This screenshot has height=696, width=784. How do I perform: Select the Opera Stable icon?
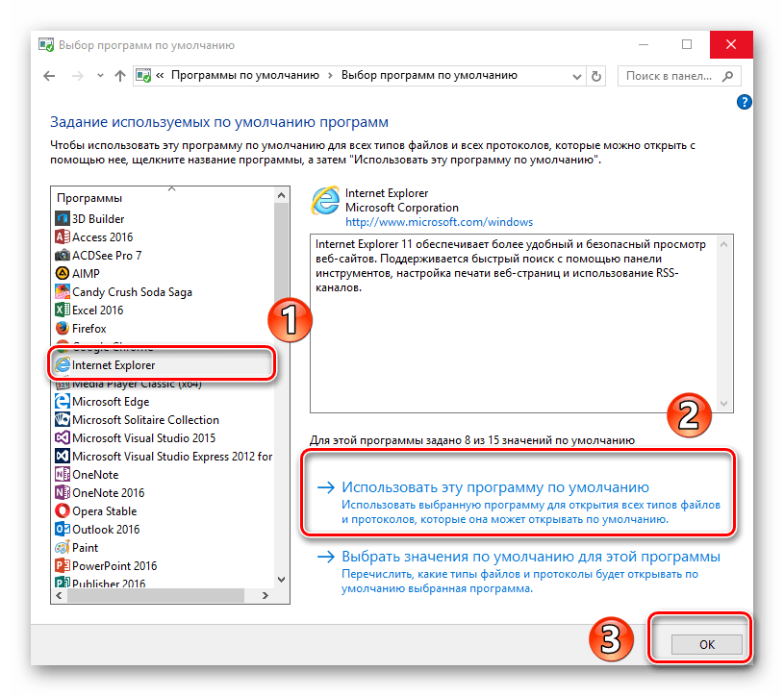click(x=63, y=511)
